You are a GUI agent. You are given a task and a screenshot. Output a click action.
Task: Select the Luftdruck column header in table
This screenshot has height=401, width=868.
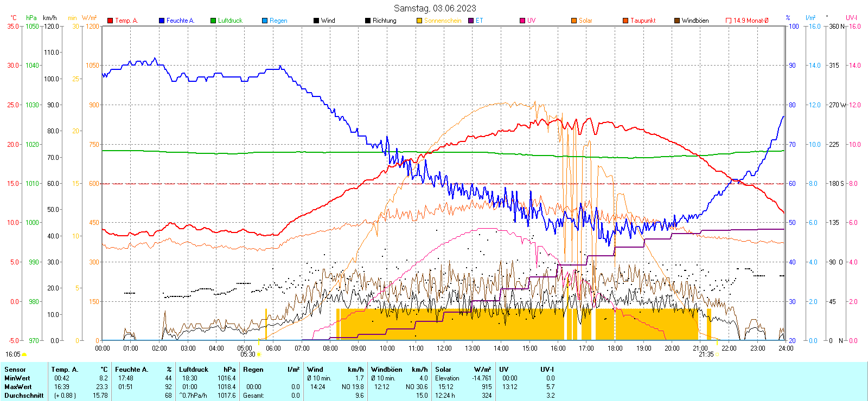(x=193, y=370)
